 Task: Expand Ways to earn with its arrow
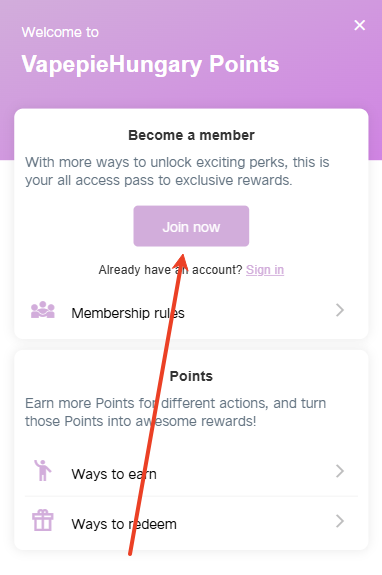point(340,471)
